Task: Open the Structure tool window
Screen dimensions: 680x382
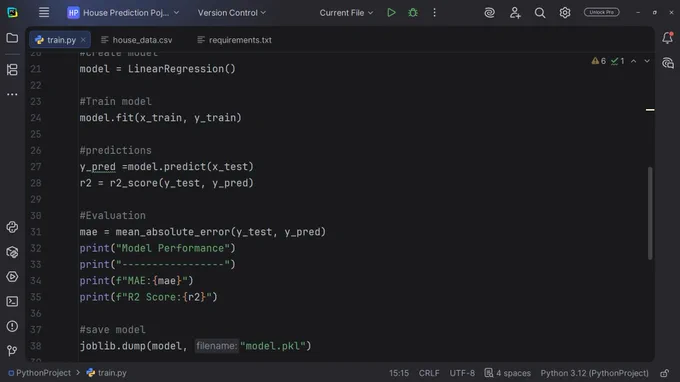Action: click(x=12, y=69)
